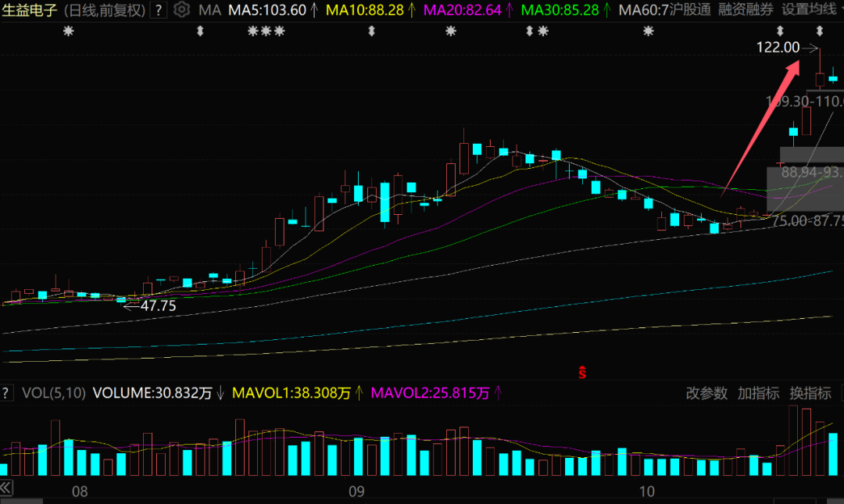Click 换指标 to switch indicator

(810, 393)
